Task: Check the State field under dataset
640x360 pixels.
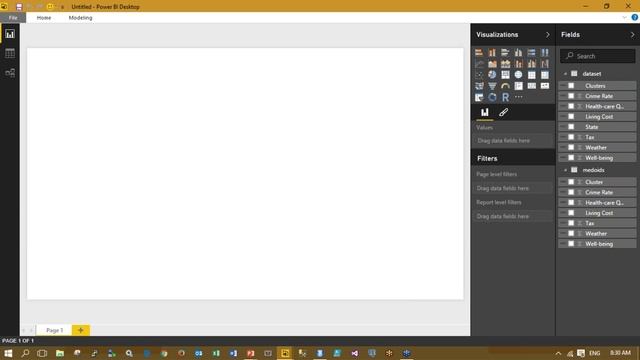Action: pyautogui.click(x=571, y=127)
